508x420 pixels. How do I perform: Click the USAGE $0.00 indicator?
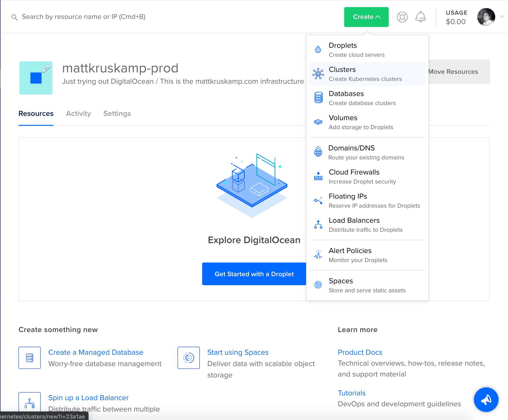(456, 17)
